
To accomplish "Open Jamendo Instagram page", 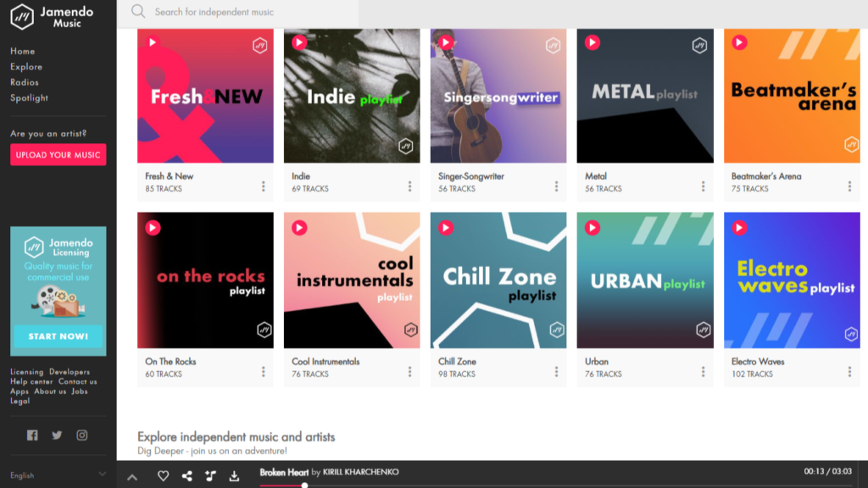I will (x=82, y=435).
